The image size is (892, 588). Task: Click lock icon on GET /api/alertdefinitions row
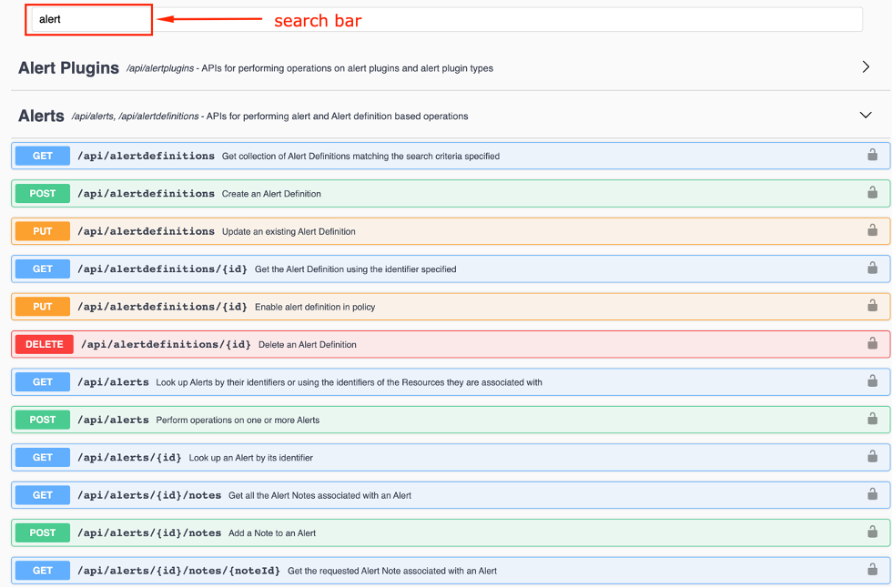point(872,155)
